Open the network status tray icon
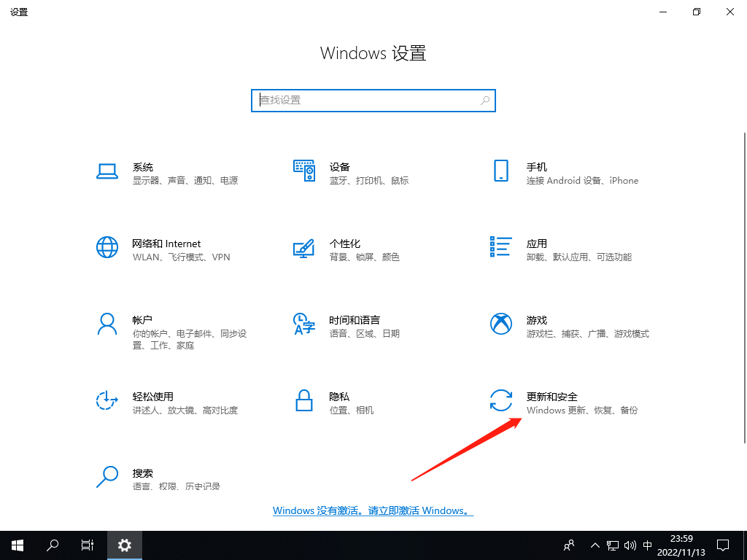Image resolution: width=747 pixels, height=560 pixels. coord(613,545)
